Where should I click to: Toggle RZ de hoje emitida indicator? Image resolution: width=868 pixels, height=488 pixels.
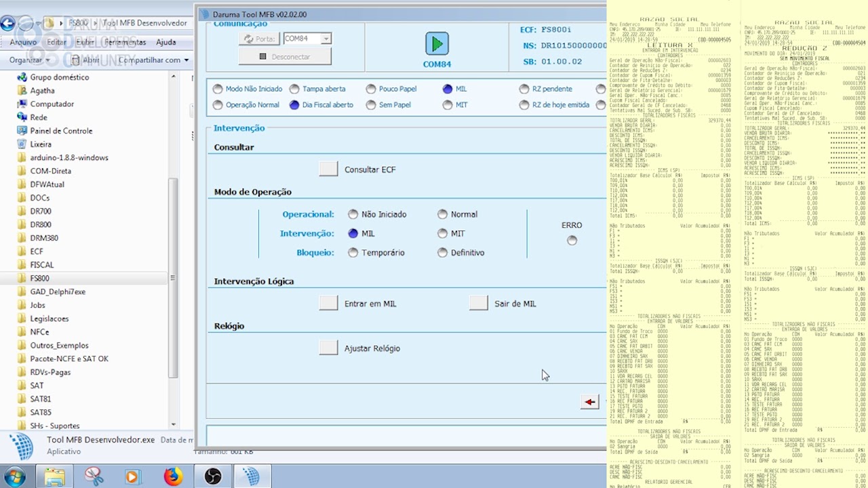[x=524, y=105]
